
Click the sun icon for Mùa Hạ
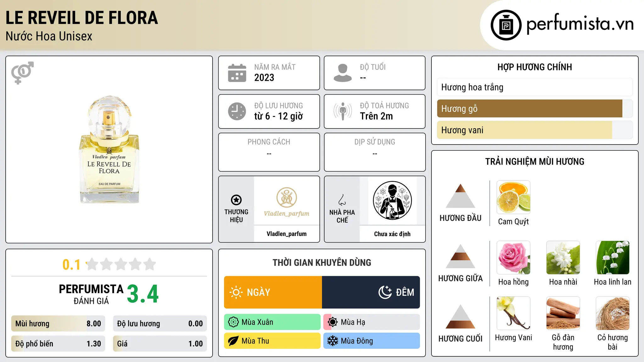[333, 322]
